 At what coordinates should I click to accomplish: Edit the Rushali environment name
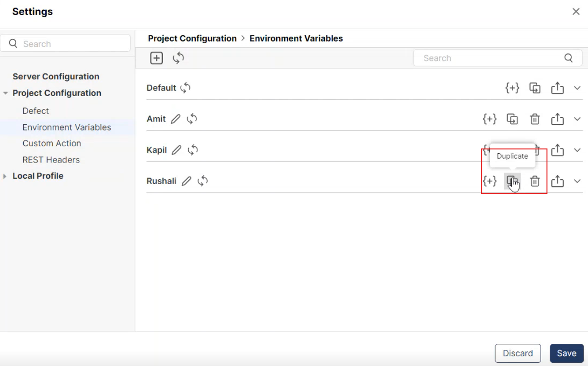click(x=186, y=181)
